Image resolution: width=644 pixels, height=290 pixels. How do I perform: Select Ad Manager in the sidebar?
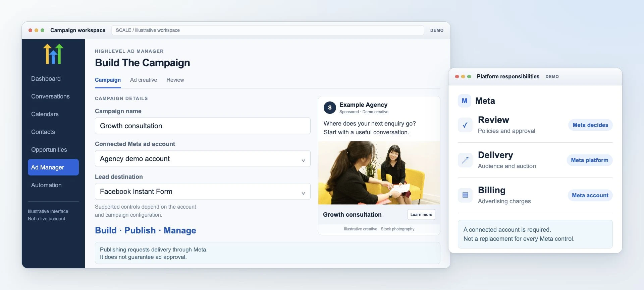click(53, 167)
